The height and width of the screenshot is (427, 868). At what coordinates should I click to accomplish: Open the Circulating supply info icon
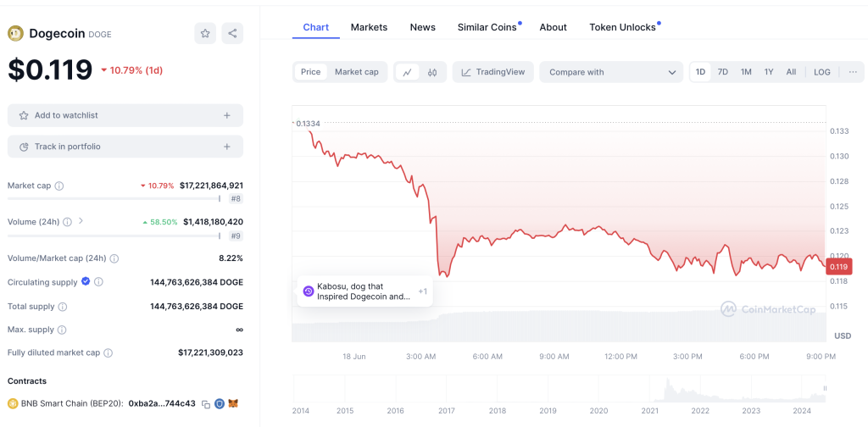click(98, 282)
